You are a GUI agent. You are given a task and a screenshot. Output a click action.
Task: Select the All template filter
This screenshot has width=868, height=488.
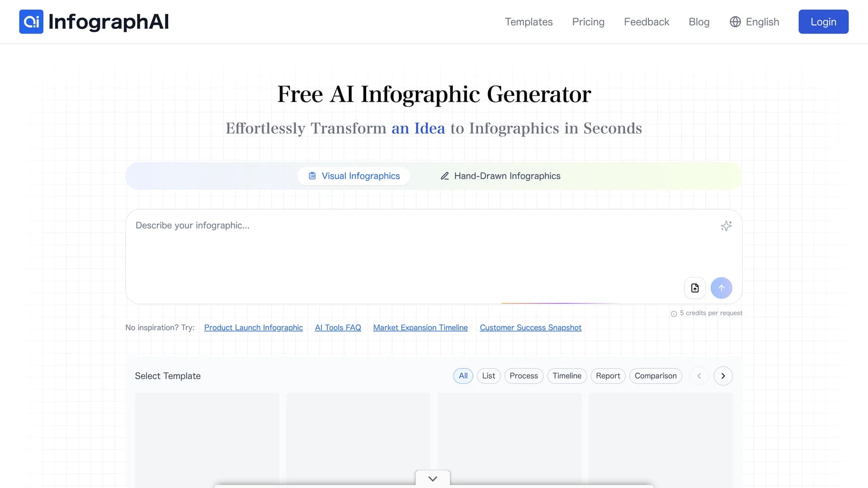coord(463,376)
